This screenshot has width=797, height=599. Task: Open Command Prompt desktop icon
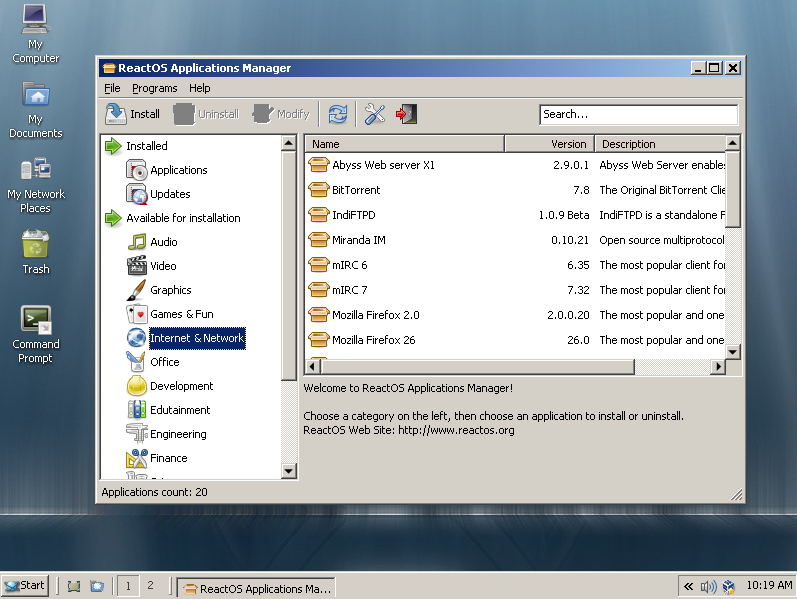[35, 335]
